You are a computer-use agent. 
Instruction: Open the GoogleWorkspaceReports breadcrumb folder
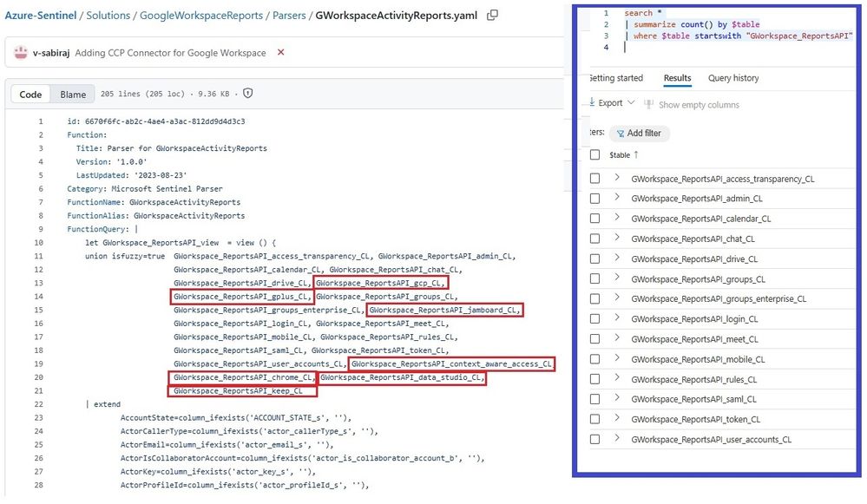201,16
